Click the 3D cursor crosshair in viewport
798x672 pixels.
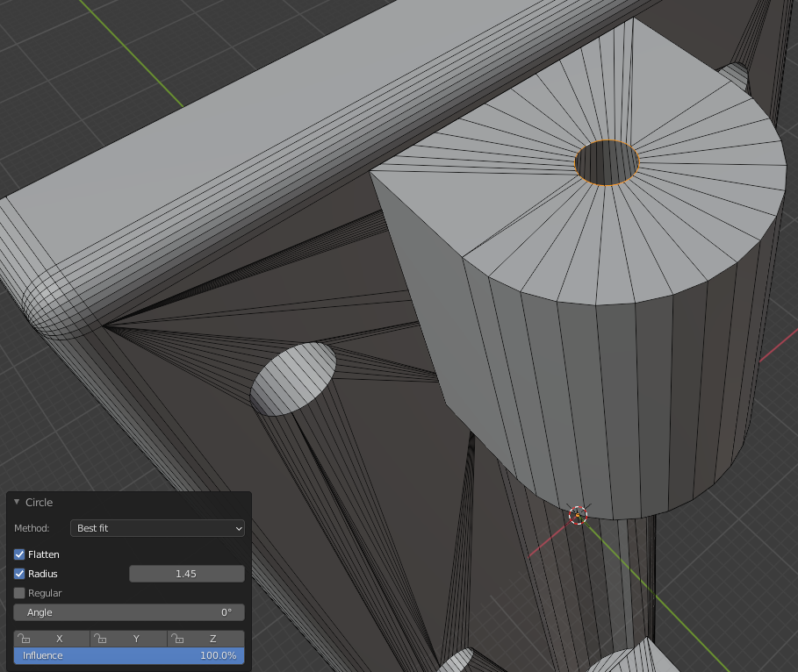point(578,515)
